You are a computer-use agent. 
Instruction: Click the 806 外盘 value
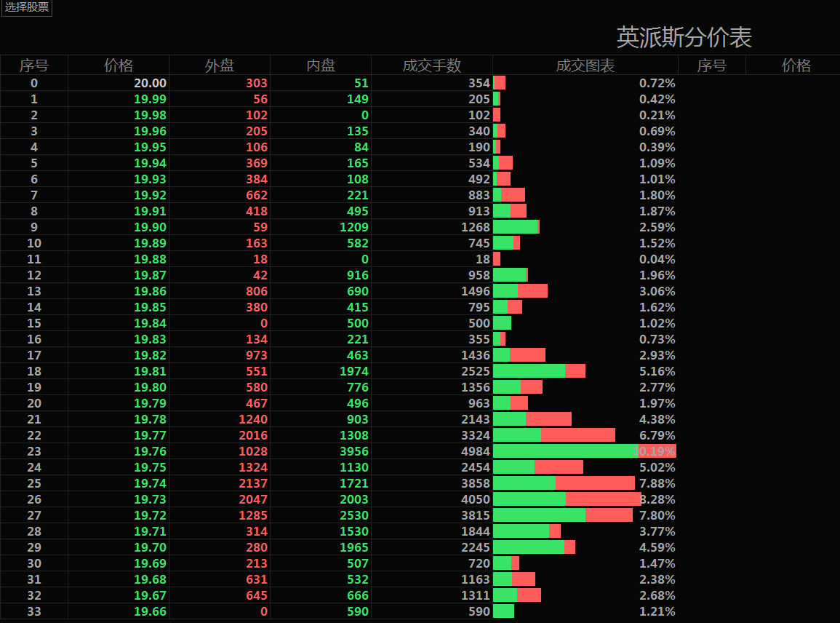pyautogui.click(x=257, y=291)
